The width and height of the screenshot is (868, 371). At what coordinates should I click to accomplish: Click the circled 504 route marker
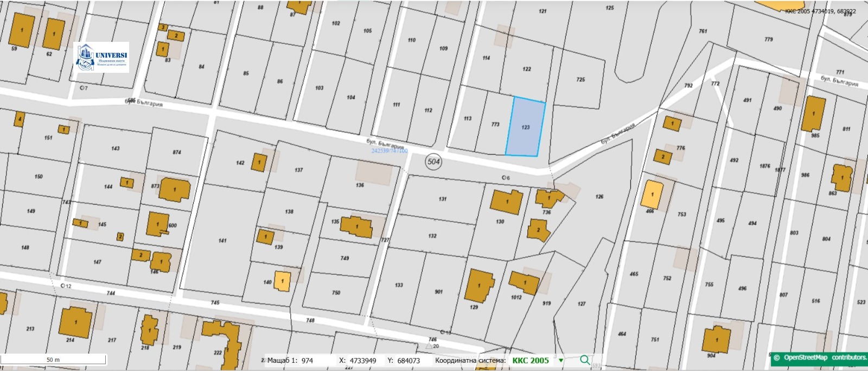click(433, 161)
